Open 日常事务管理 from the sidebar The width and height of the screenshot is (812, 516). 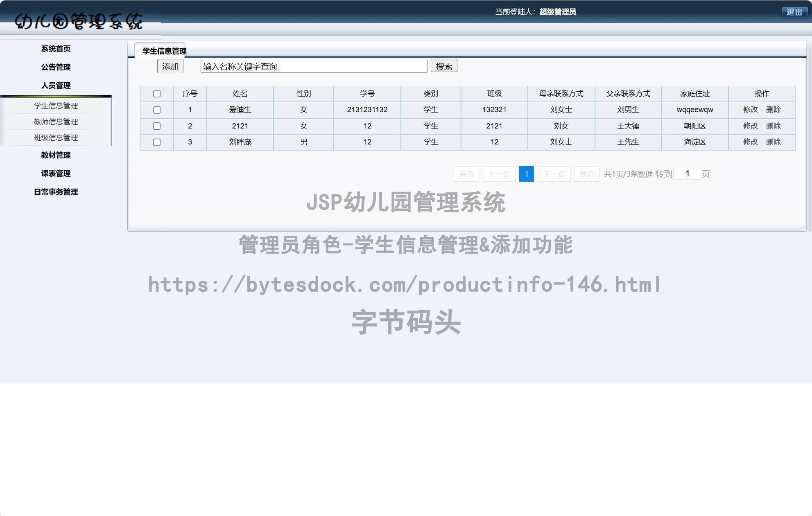(x=55, y=192)
